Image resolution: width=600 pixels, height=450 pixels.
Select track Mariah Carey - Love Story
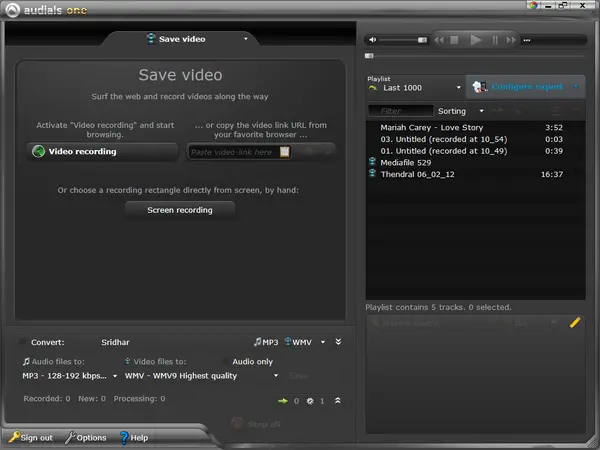coord(475,127)
